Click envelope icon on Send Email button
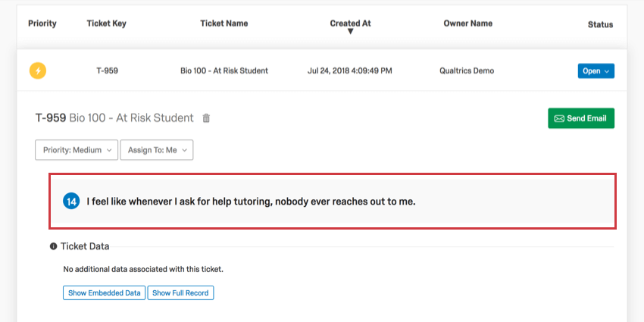This screenshot has width=644, height=322. [559, 118]
